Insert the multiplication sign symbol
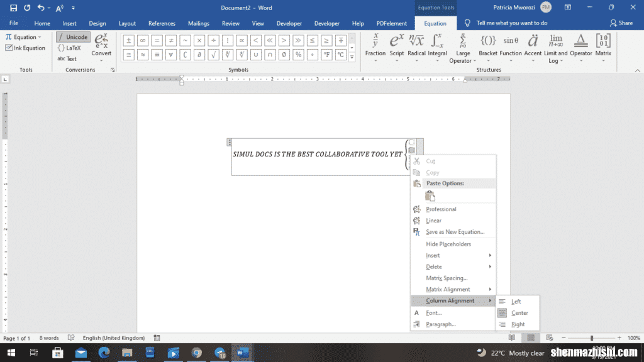This screenshot has width=644, height=362. click(199, 41)
